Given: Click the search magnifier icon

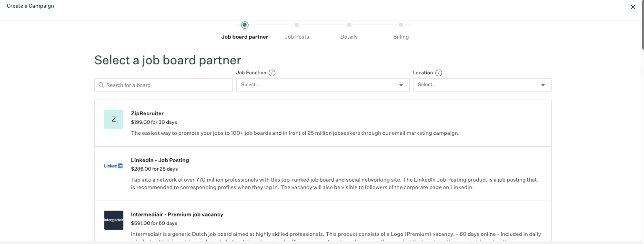Looking at the screenshot, I should tap(101, 85).
